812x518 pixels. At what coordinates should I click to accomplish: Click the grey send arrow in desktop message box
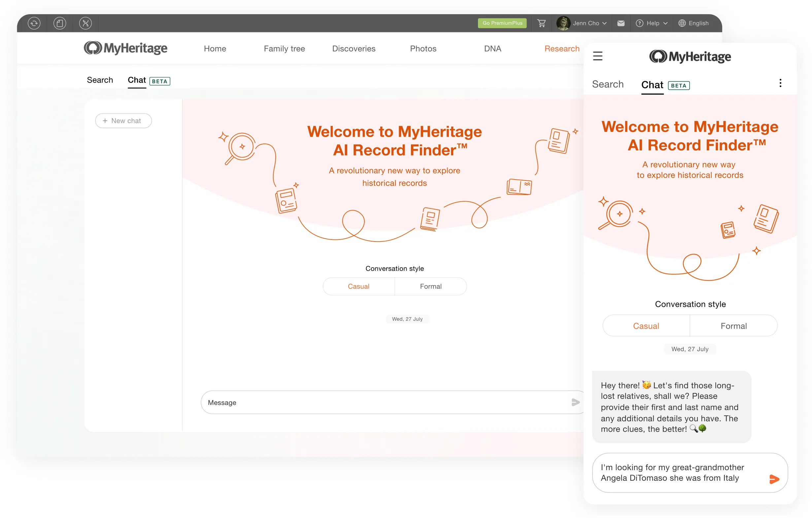click(575, 402)
